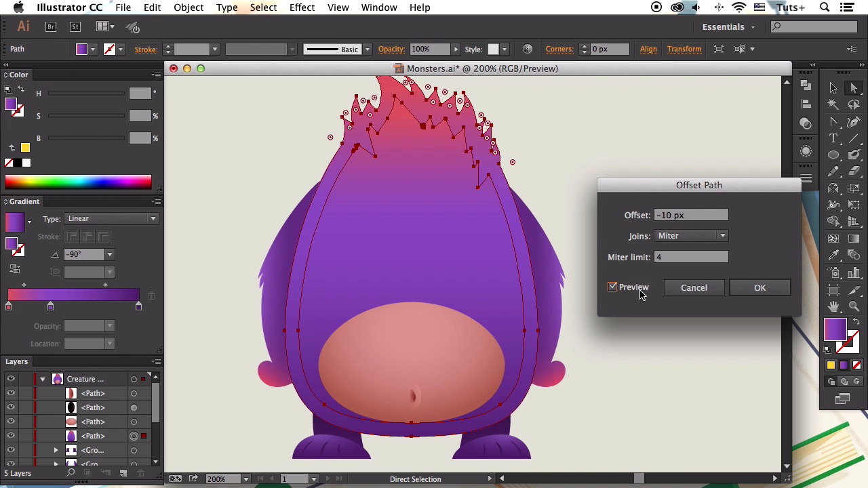The height and width of the screenshot is (488, 868).
Task: Open the gradient Type dropdown showing Linear
Action: [x=111, y=219]
